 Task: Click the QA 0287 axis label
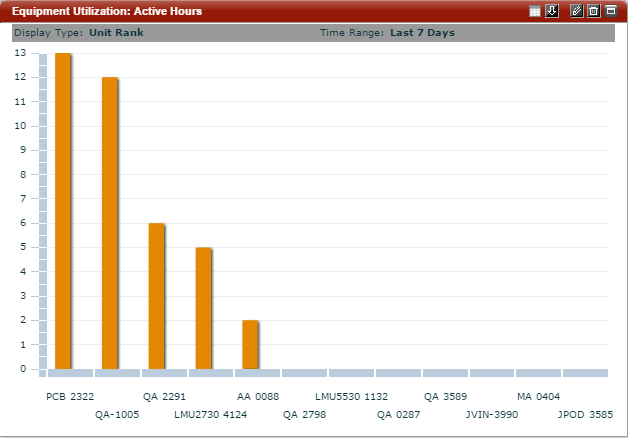click(399, 415)
